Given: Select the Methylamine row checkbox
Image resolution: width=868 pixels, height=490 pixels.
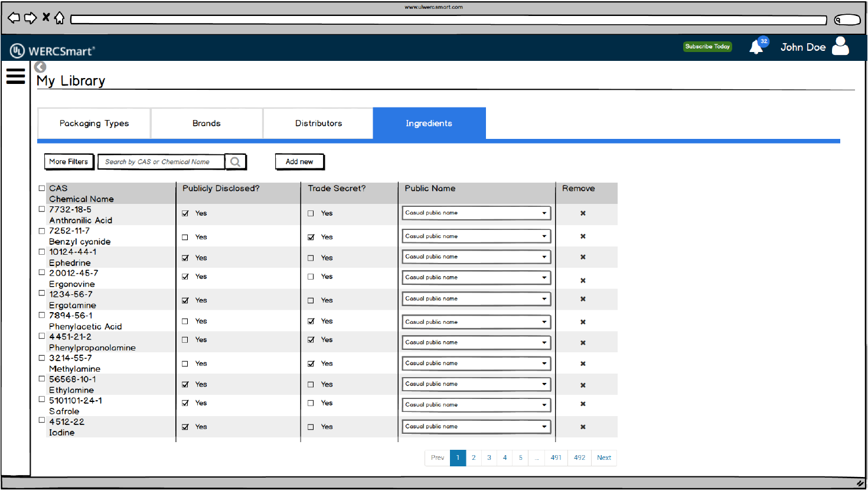Looking at the screenshot, I should point(42,358).
